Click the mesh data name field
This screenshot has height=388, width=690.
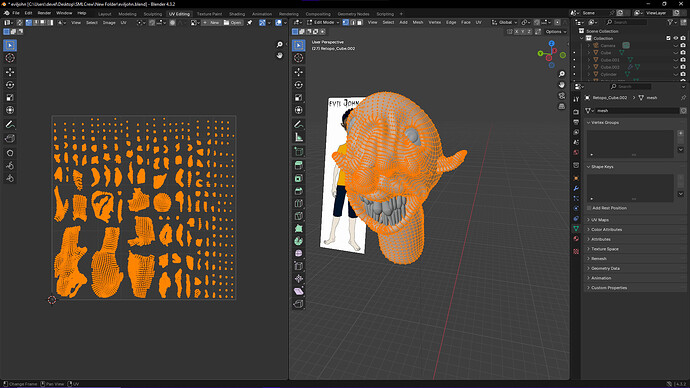pos(637,110)
